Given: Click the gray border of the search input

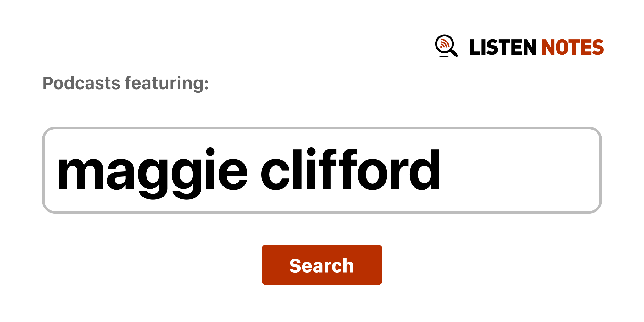Looking at the screenshot, I should 322,128.
